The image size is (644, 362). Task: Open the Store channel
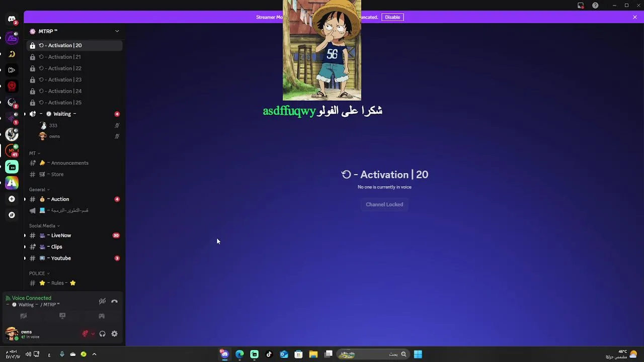point(74,174)
